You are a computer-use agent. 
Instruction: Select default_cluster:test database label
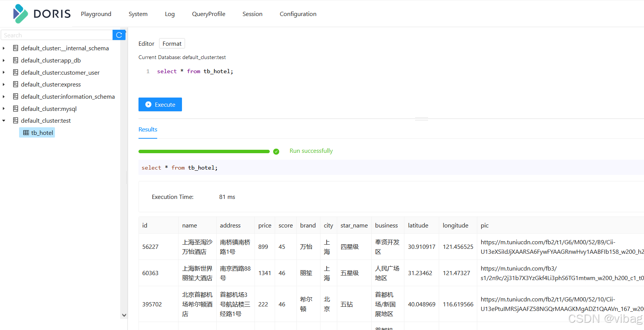coord(46,121)
